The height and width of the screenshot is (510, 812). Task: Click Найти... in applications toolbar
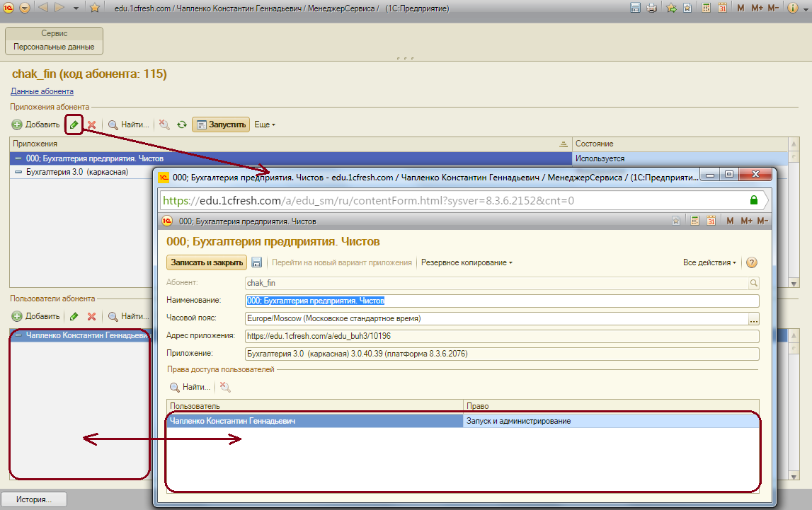128,124
